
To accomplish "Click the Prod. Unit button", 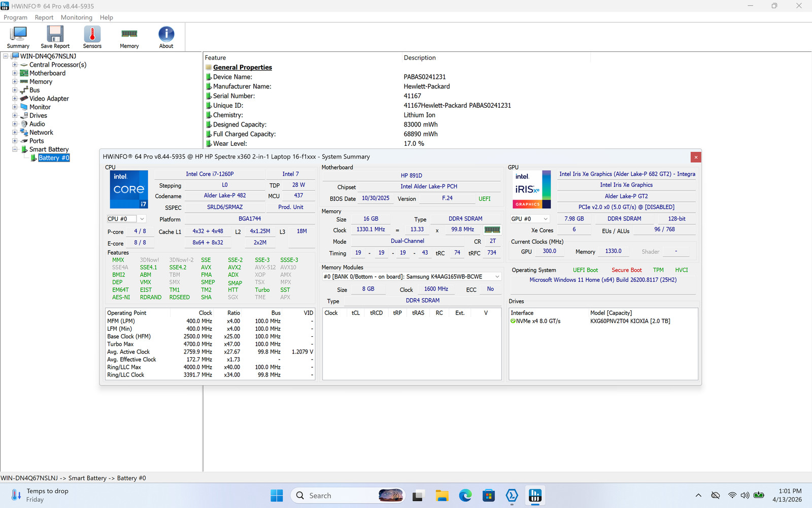I will point(291,207).
